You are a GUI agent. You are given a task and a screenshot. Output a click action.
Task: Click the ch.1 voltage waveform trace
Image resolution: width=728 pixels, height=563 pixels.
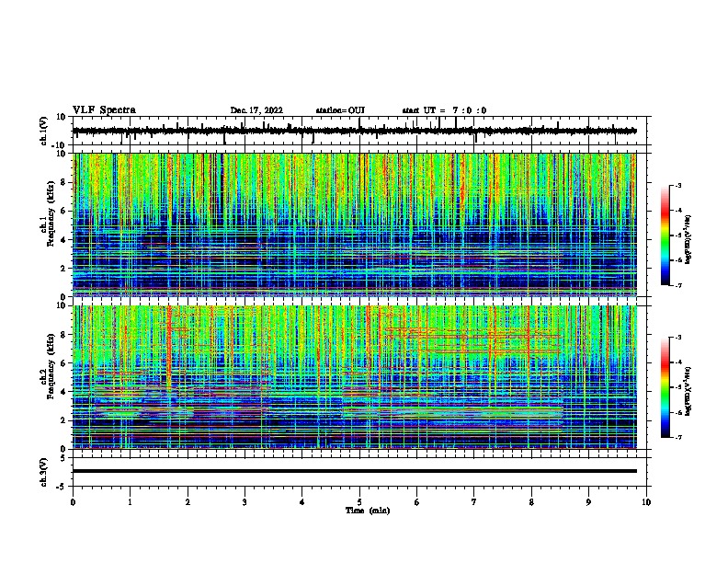354,131
